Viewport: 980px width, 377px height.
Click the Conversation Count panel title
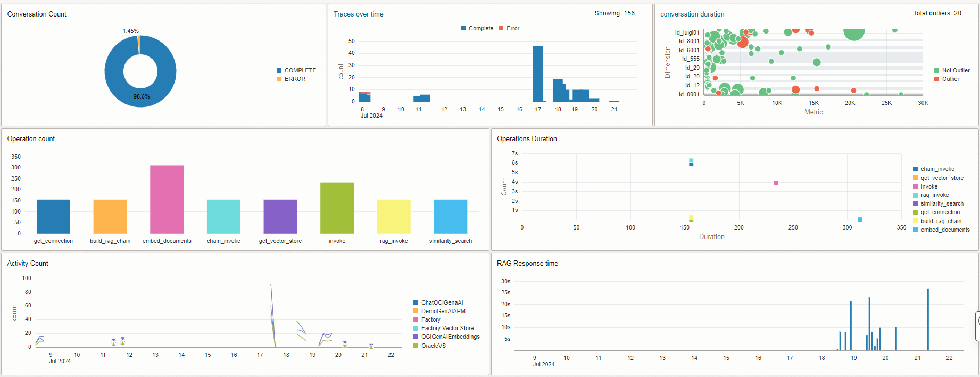coord(37,14)
